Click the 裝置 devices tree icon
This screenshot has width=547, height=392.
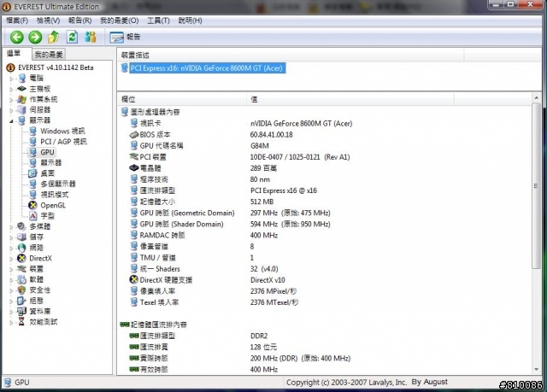point(21,269)
